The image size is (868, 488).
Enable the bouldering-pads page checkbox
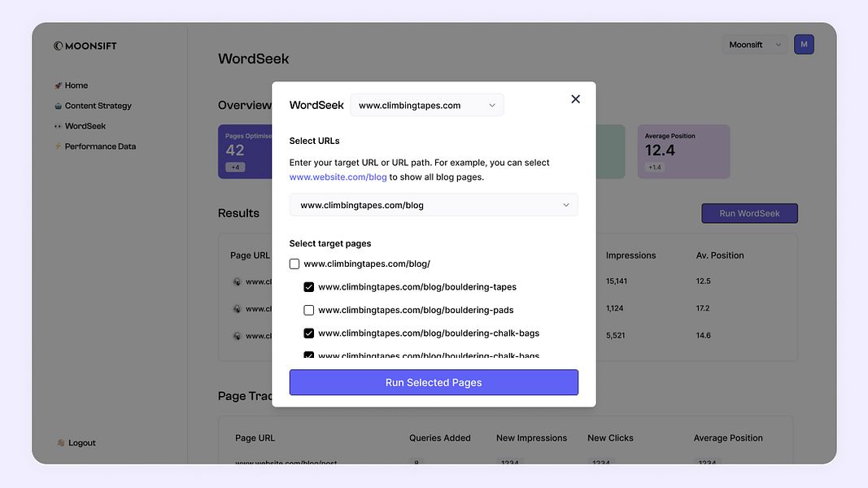pyautogui.click(x=307, y=309)
